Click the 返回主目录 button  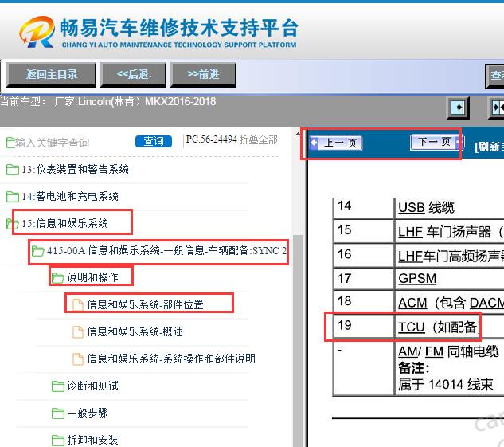click(x=51, y=75)
